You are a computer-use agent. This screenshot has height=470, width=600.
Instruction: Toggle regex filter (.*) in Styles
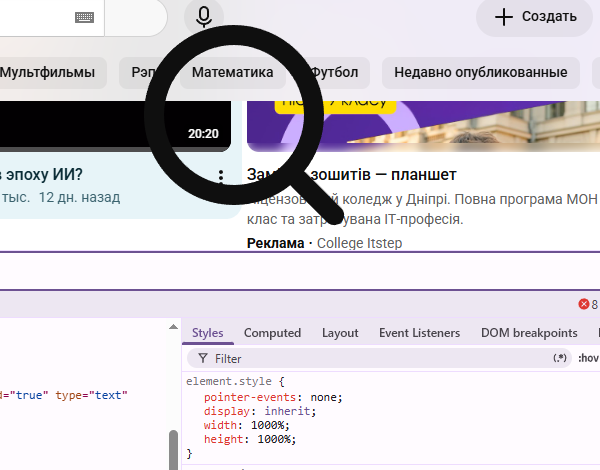[560, 358]
